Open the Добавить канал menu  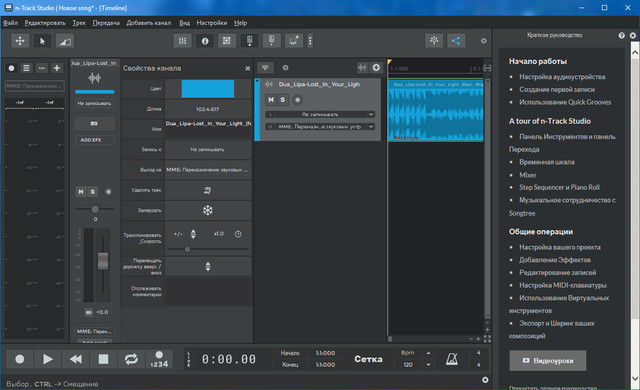(149, 23)
